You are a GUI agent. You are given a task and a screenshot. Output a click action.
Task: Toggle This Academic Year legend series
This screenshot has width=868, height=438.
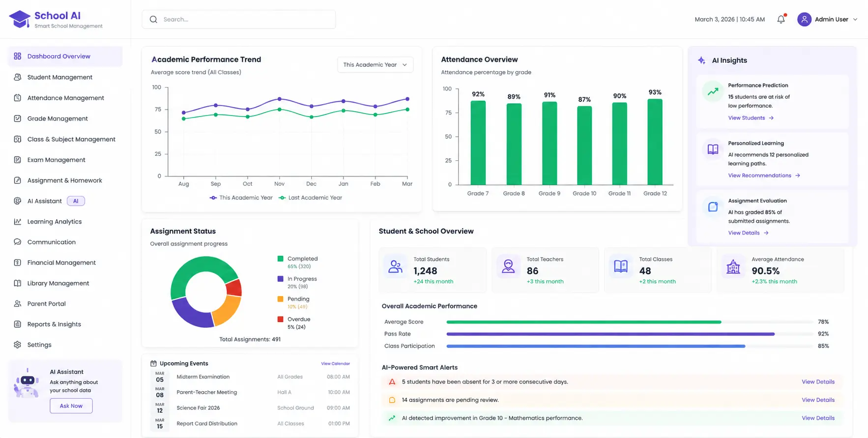click(x=241, y=198)
